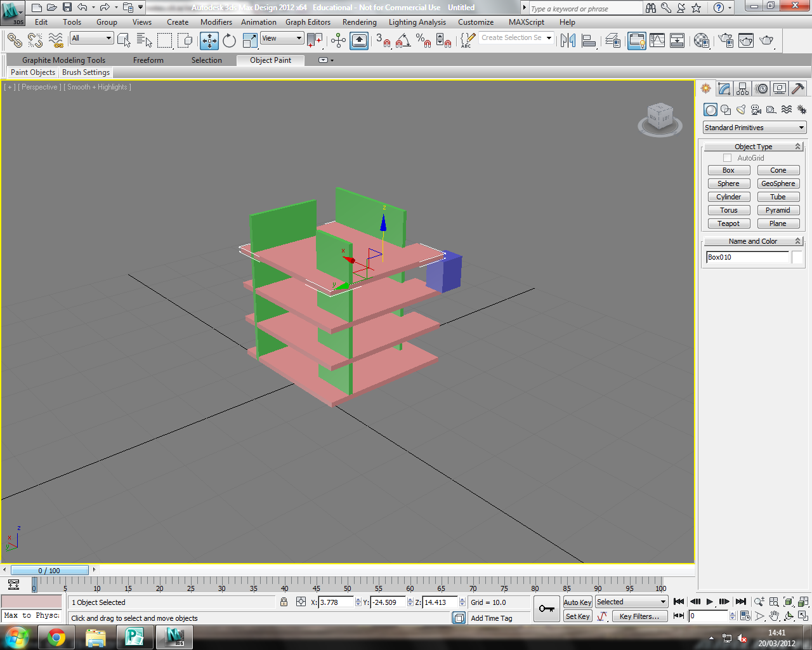Click the Cameras category icon
This screenshot has width=812, height=650.
[756, 110]
